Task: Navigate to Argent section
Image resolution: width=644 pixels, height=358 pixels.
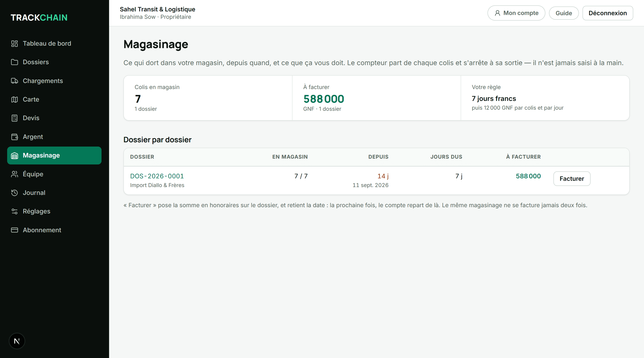Action: [x=54, y=137]
